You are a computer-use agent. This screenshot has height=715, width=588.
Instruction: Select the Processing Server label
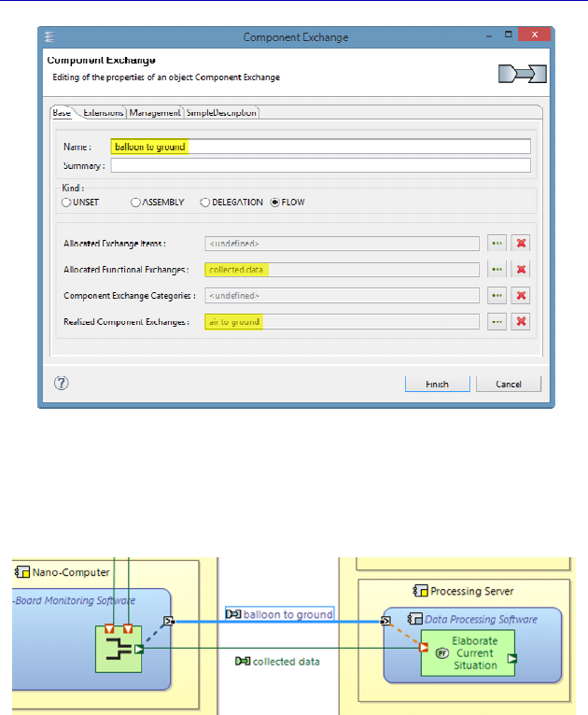(472, 592)
